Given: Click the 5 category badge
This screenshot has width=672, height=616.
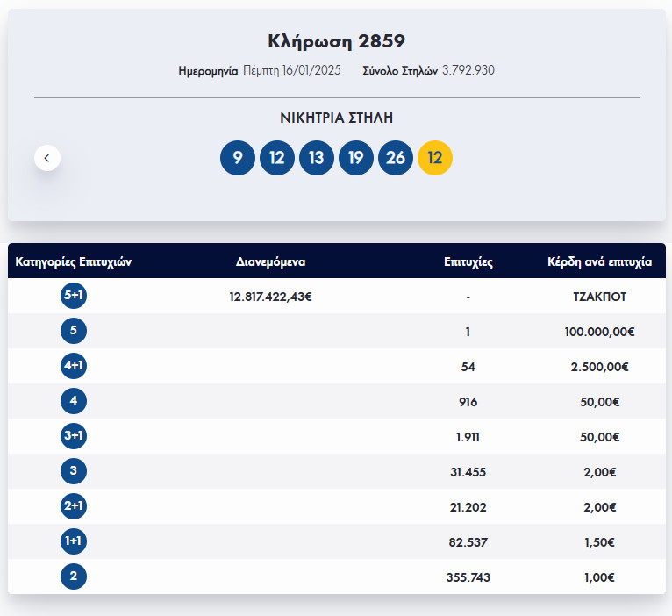Looking at the screenshot, I should [x=74, y=331].
